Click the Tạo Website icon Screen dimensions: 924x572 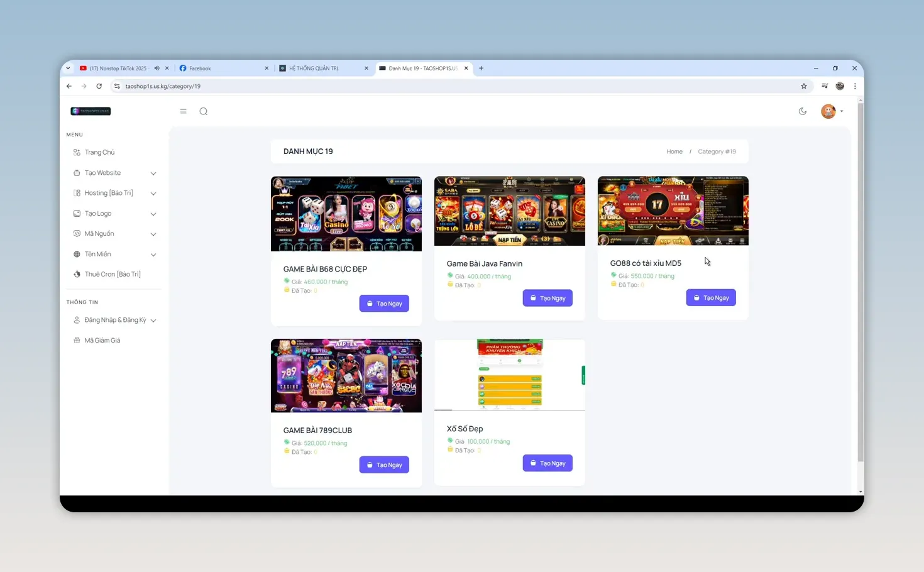(77, 173)
